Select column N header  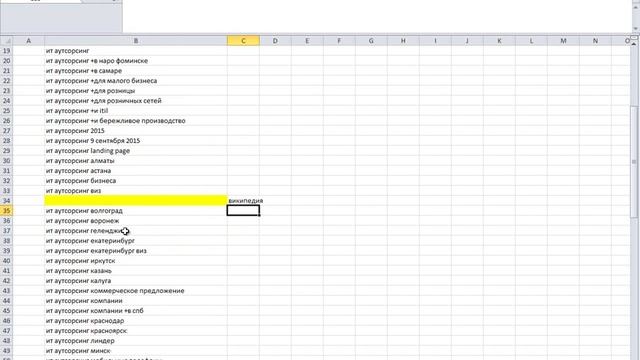pyautogui.click(x=595, y=41)
